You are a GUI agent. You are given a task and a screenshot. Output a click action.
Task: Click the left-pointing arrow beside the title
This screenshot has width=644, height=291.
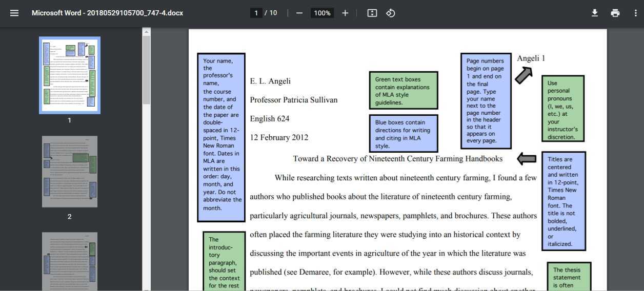pyautogui.click(x=527, y=159)
